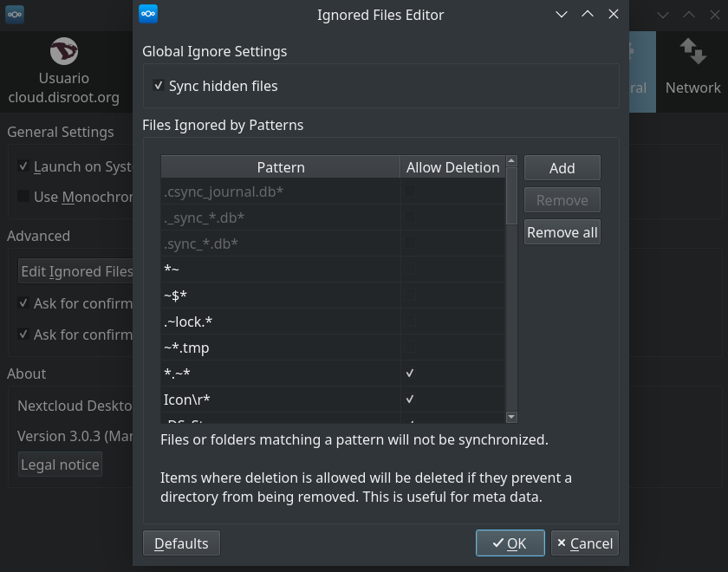Restore settings with the Defaults button

point(181,543)
